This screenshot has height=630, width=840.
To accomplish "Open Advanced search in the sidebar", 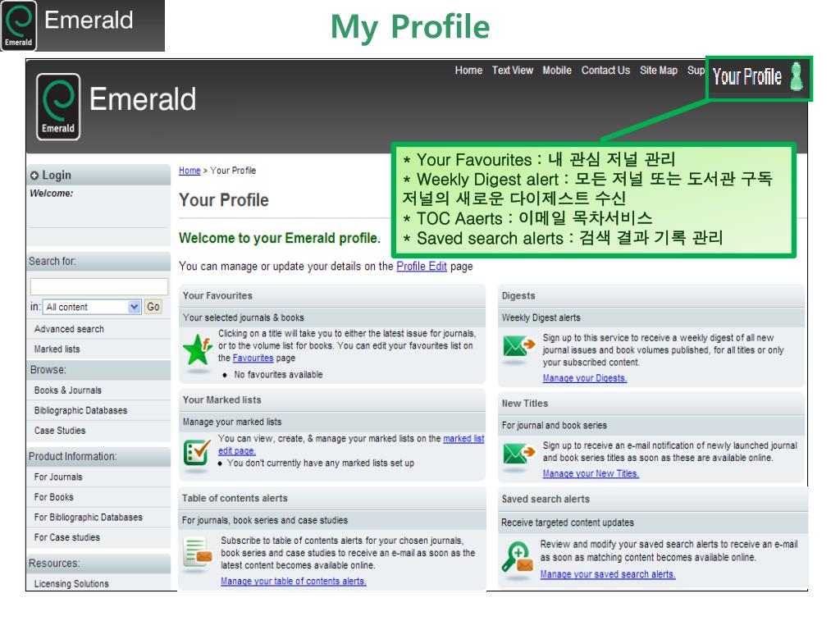I will tap(69, 329).
